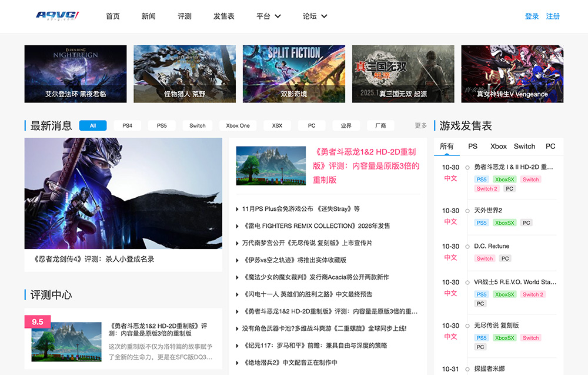
Task: Filter latest news by Switch
Action: tap(198, 125)
